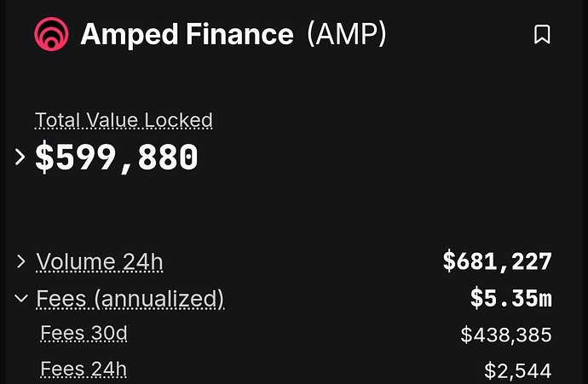Click the Fees 24h label

(84, 370)
